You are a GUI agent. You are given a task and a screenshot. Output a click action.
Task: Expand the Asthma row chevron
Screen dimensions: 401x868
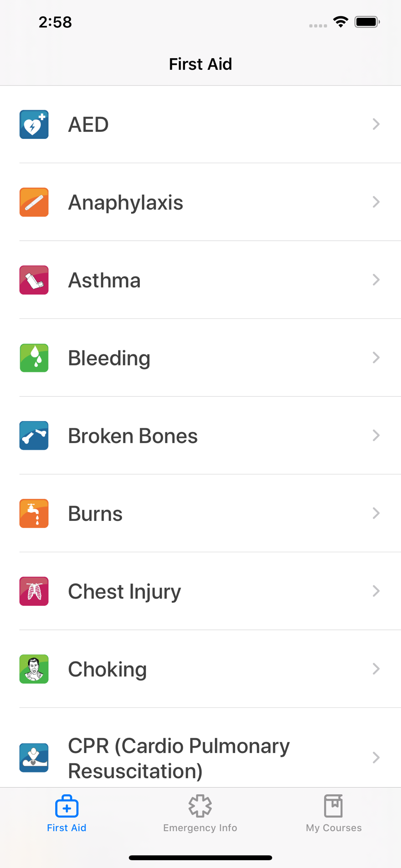click(x=376, y=280)
